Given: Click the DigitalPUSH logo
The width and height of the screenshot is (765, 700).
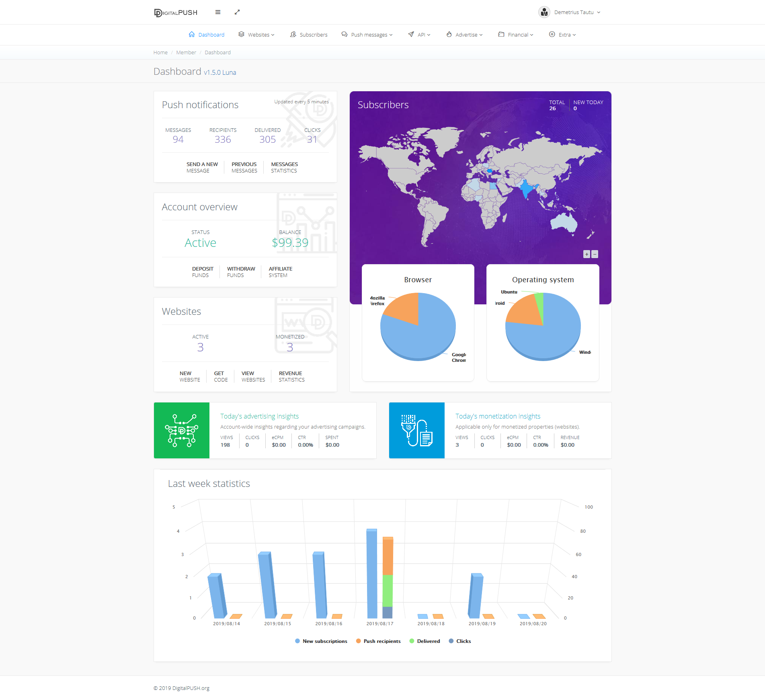Looking at the screenshot, I should 176,12.
